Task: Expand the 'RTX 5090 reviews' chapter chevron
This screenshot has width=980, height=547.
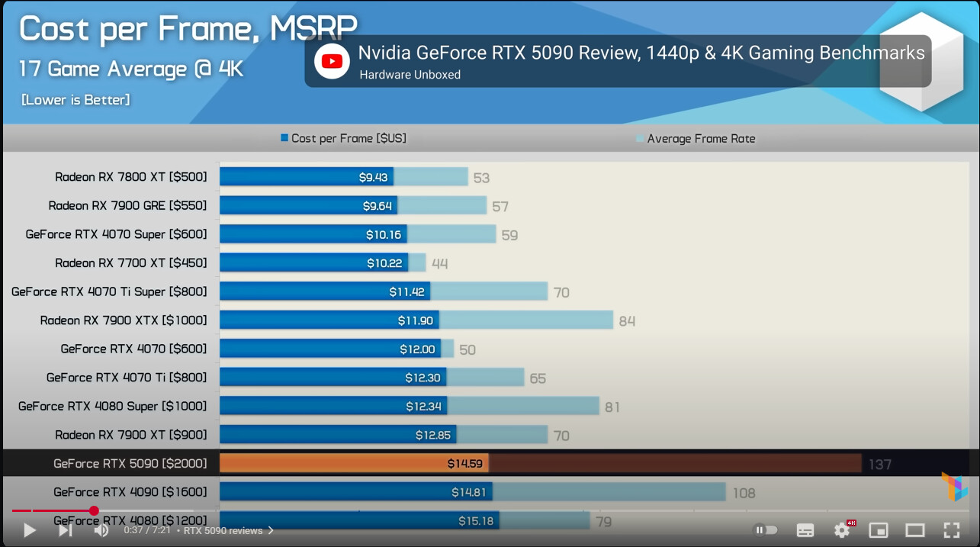Action: pyautogui.click(x=271, y=530)
